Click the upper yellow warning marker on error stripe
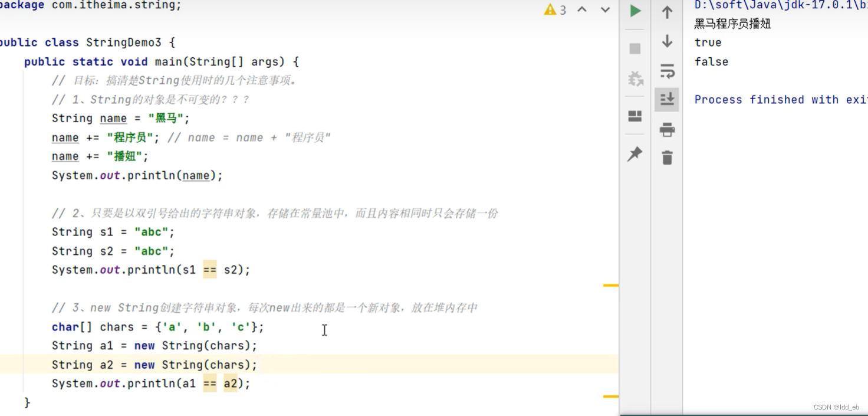Image resolution: width=868 pixels, height=416 pixels. coord(610,286)
